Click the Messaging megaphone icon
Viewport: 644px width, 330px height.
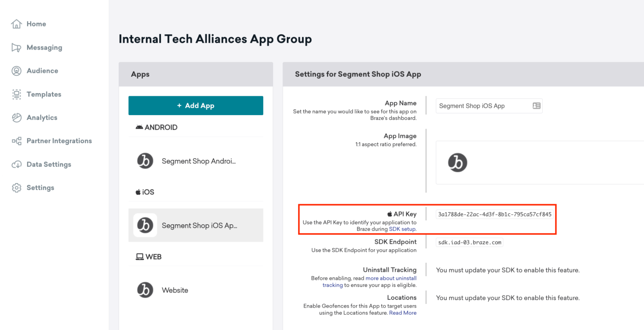click(16, 47)
